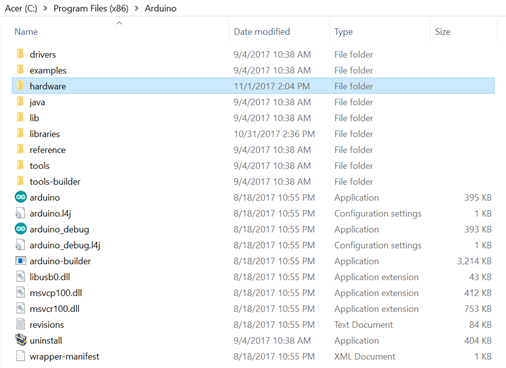Image resolution: width=506 pixels, height=368 pixels.
Task: Click the hardware folder icon
Action: pyautogui.click(x=21, y=86)
